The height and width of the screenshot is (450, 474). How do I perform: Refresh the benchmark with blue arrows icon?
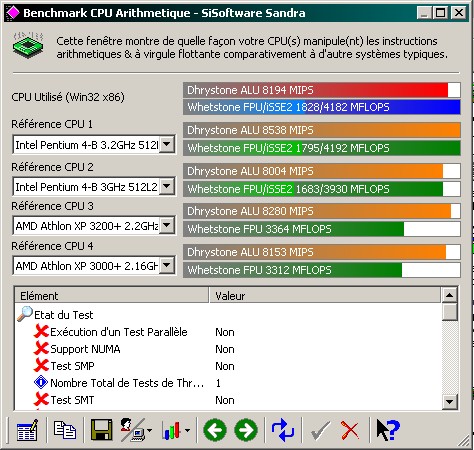(283, 430)
